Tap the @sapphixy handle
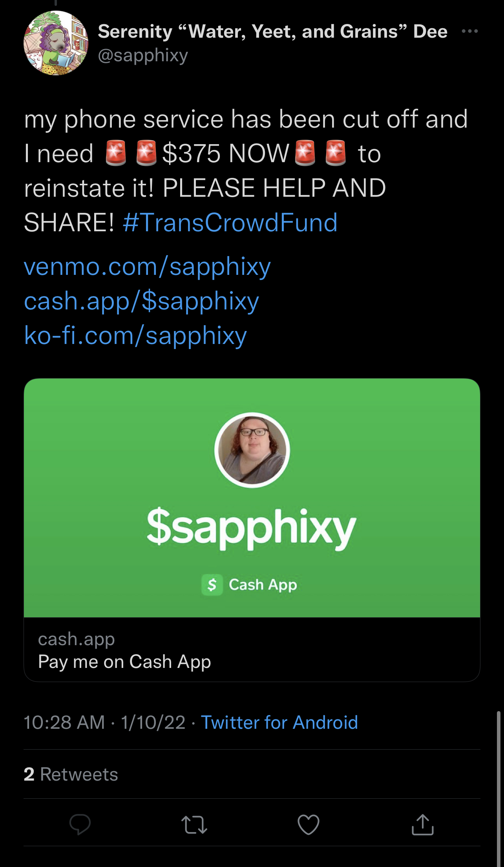The height and width of the screenshot is (867, 504). tap(143, 55)
